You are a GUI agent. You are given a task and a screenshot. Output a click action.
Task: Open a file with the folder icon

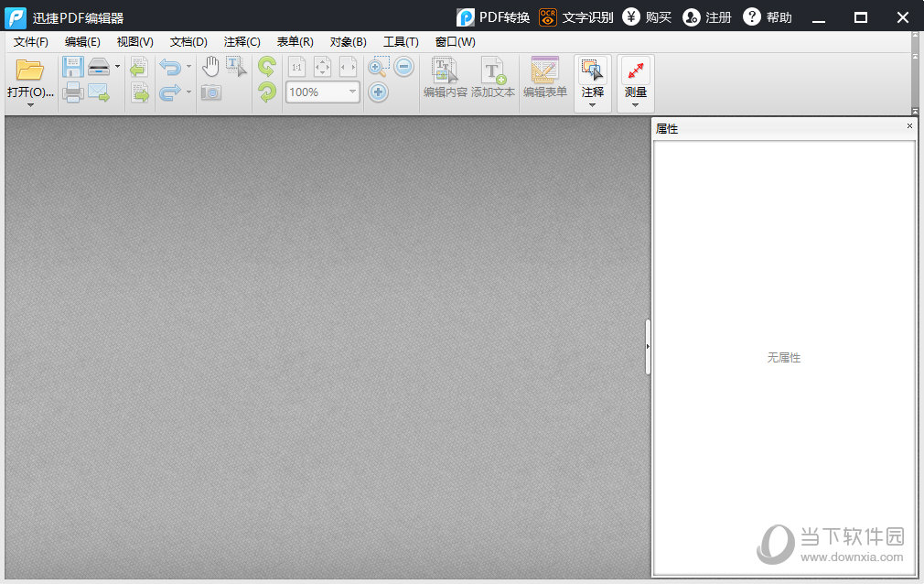click(x=29, y=70)
